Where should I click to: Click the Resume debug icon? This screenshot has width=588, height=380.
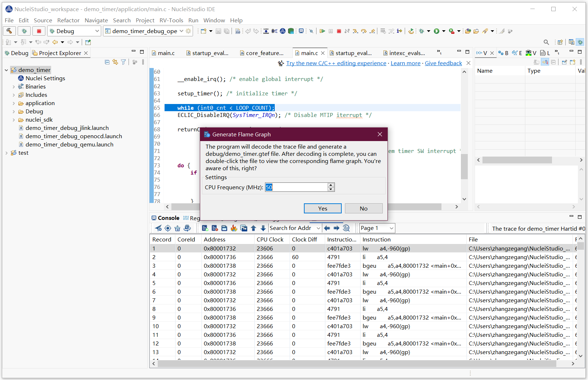point(322,31)
